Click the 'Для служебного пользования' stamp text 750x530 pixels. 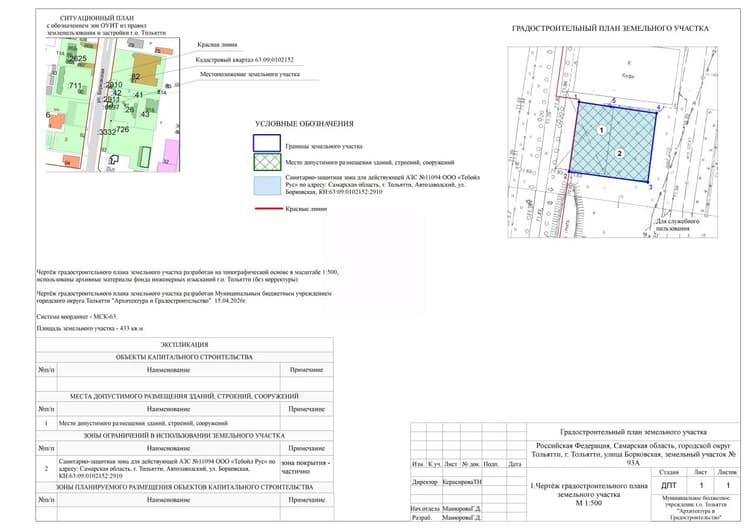pos(676,225)
